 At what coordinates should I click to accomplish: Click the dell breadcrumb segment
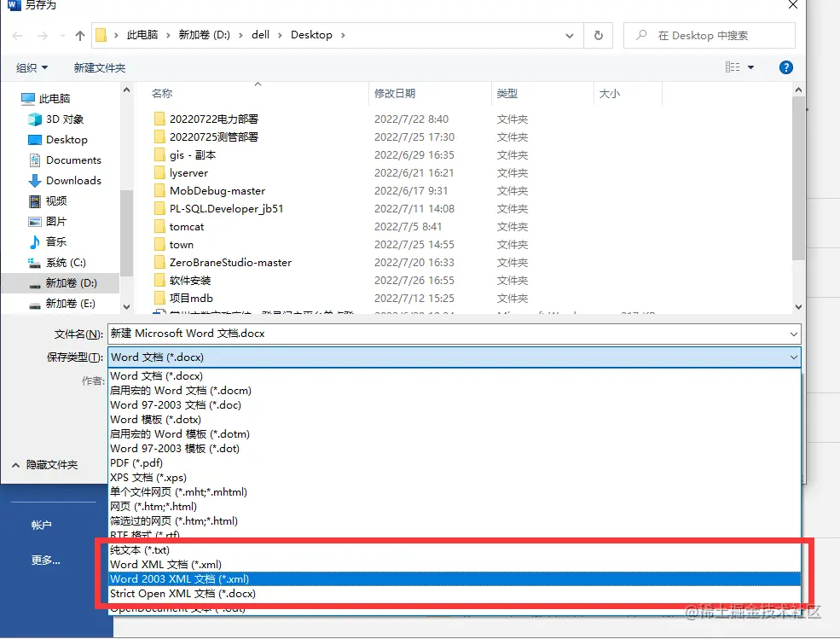(x=260, y=35)
